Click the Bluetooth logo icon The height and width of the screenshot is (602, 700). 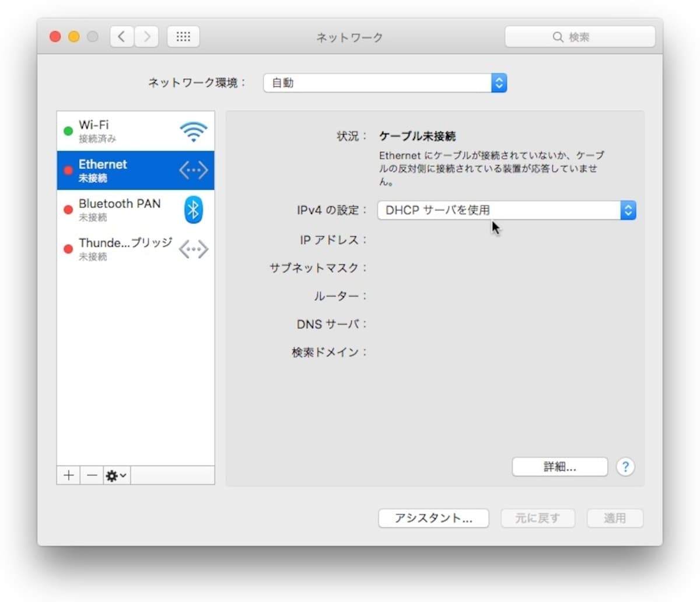coord(193,209)
